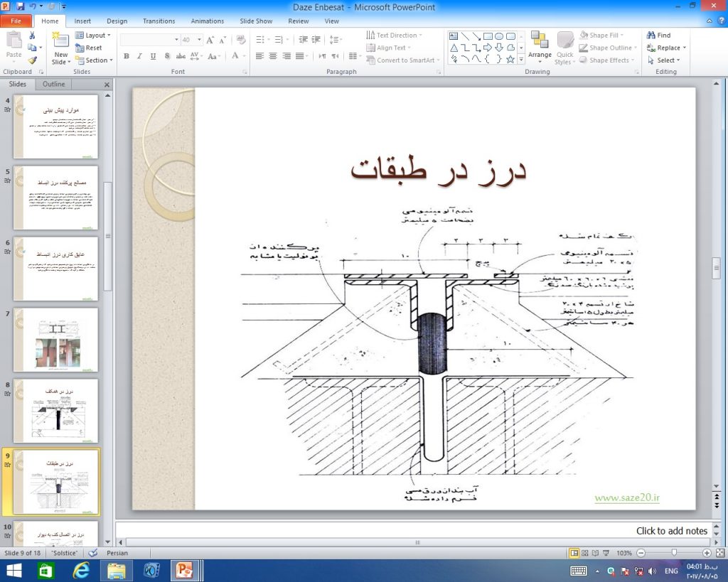728x582 pixels.
Task: Open PowerPoint Help question mark icon
Action: pos(721,21)
